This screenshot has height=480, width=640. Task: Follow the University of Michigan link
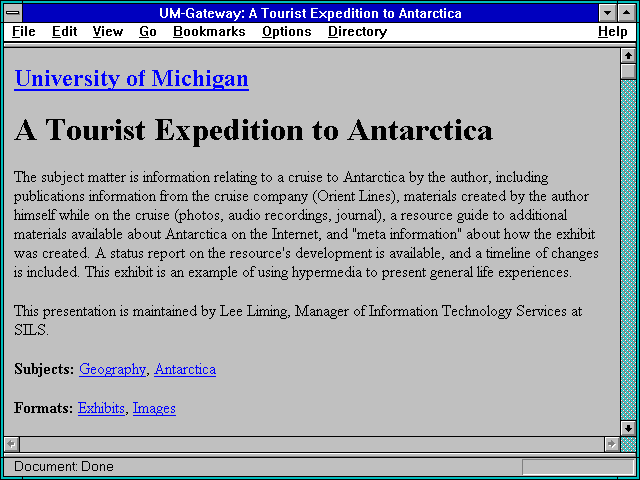pos(131,78)
